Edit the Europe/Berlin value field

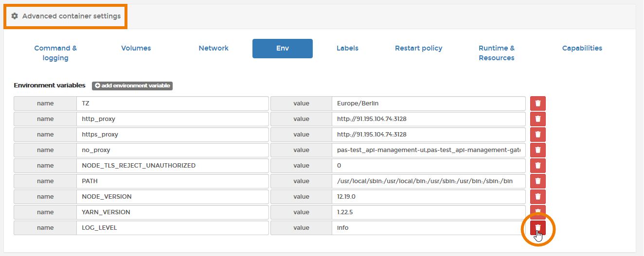pyautogui.click(x=428, y=103)
